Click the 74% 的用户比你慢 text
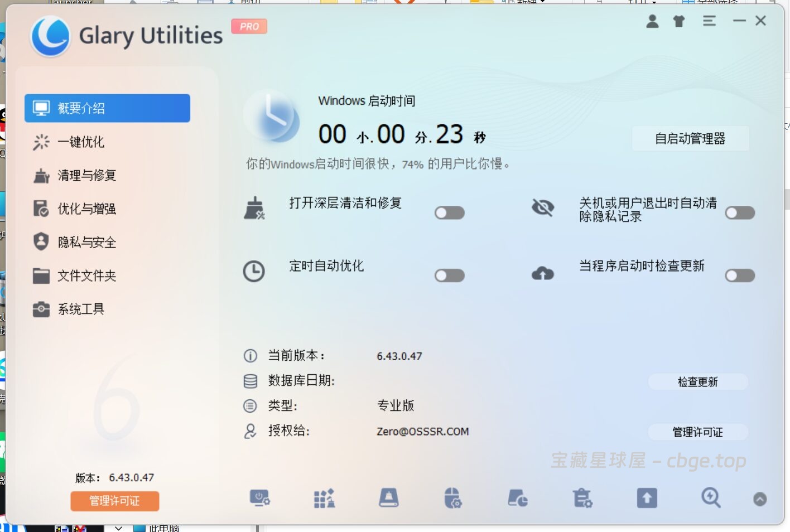 point(455,164)
